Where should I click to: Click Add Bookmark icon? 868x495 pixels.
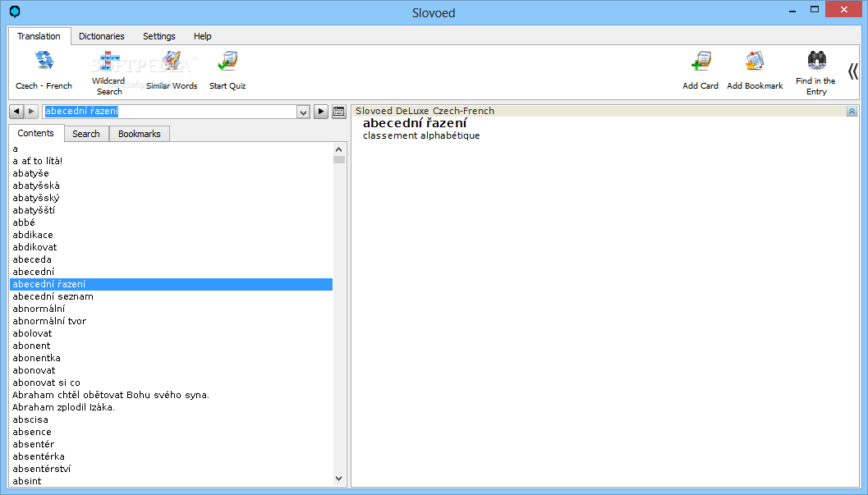click(755, 70)
